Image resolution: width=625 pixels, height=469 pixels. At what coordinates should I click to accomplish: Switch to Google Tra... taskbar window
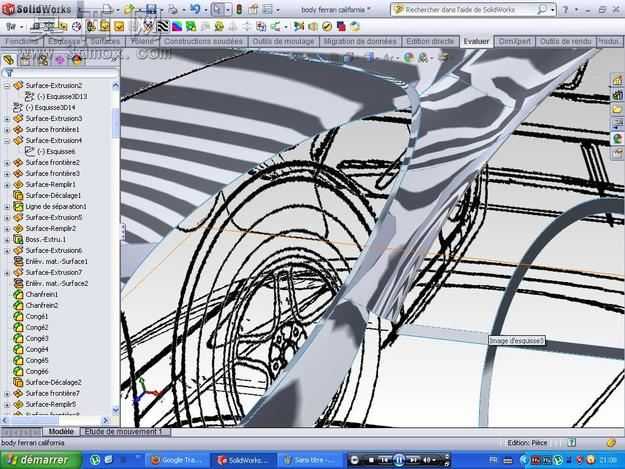coord(177,460)
